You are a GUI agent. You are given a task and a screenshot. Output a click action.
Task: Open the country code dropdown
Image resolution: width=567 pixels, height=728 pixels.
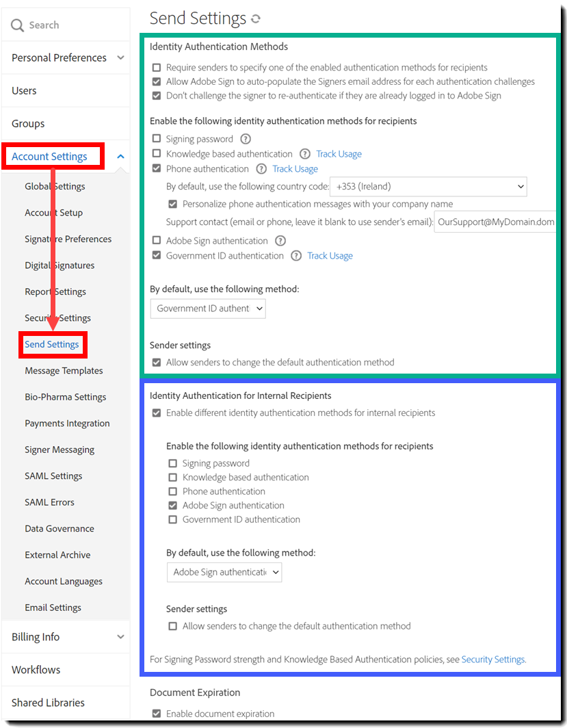tap(428, 186)
